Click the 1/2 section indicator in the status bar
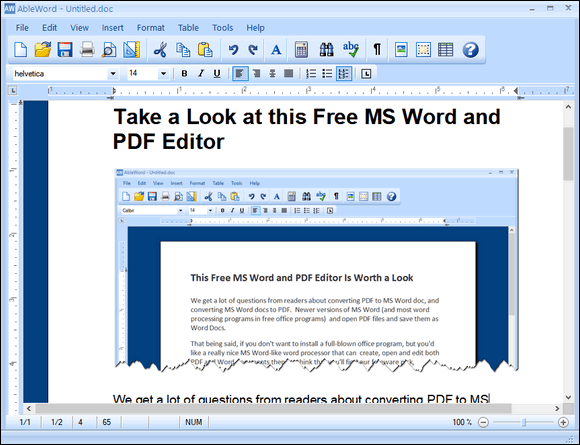 (57, 422)
